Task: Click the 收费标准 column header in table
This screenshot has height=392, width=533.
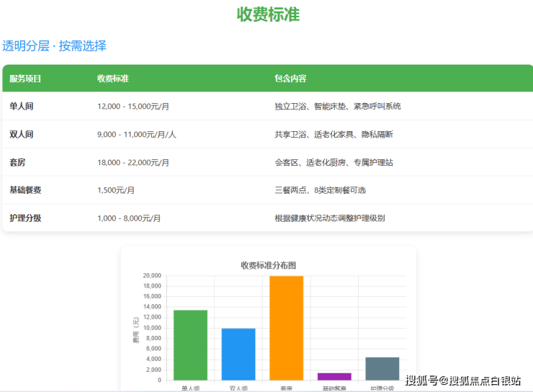Action: coord(113,79)
